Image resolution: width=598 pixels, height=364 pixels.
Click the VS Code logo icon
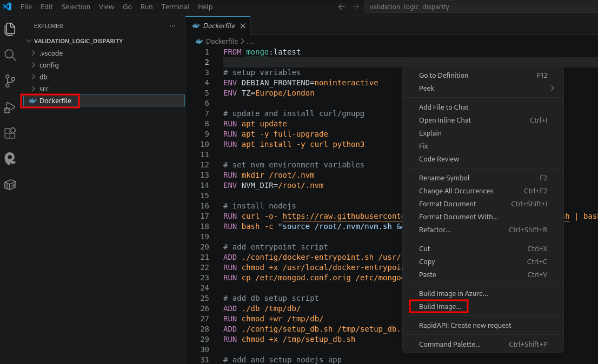pyautogui.click(x=7, y=6)
